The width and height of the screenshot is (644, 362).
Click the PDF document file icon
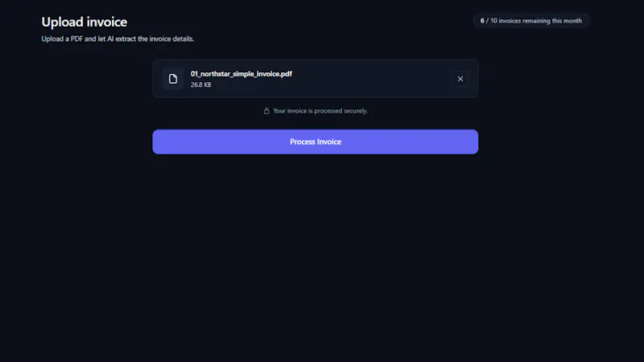[x=173, y=79]
